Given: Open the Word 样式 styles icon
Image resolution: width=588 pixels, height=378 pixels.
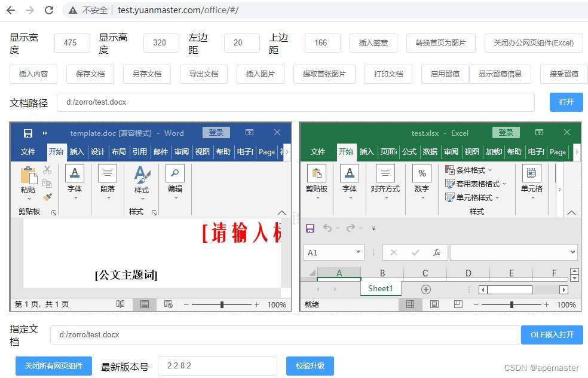Looking at the screenshot, I should point(142,175).
